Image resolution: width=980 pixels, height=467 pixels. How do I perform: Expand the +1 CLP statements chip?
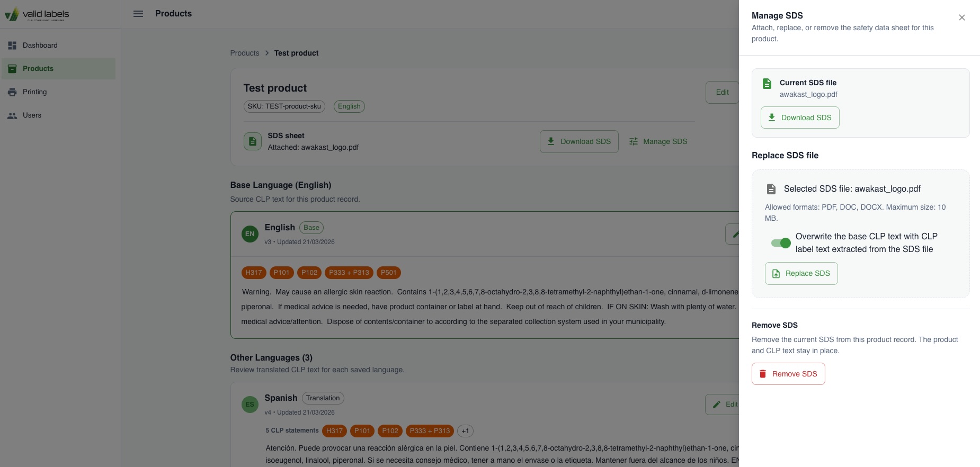[465, 431]
